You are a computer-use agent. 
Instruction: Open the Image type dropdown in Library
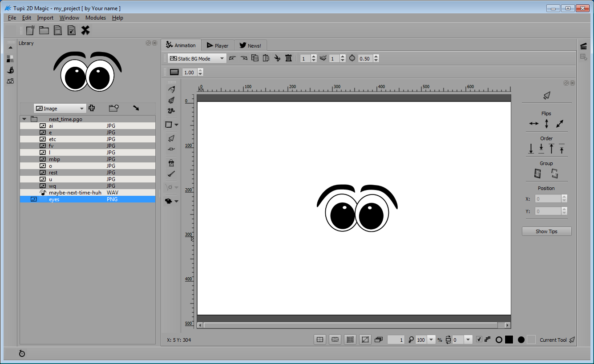pos(60,109)
